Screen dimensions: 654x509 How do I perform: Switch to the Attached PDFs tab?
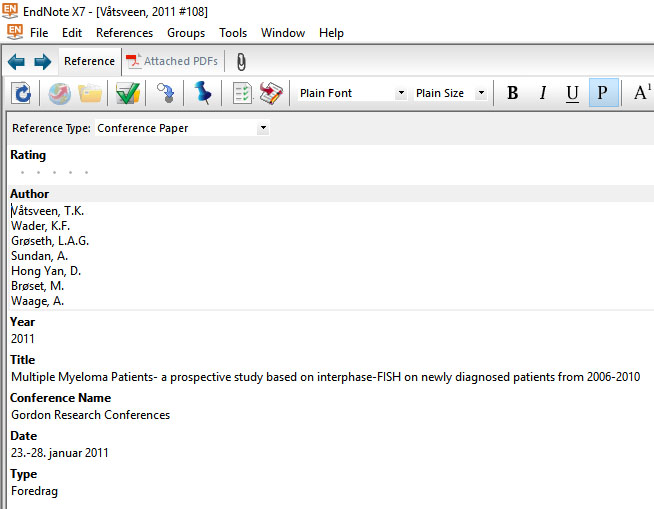pos(171,62)
